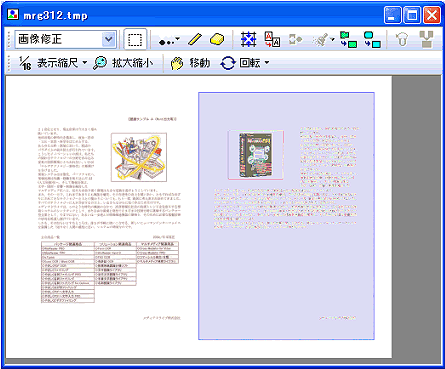The width and height of the screenshot is (445, 369).
Task: Open the dotted line width dropdown
Action: point(170,40)
